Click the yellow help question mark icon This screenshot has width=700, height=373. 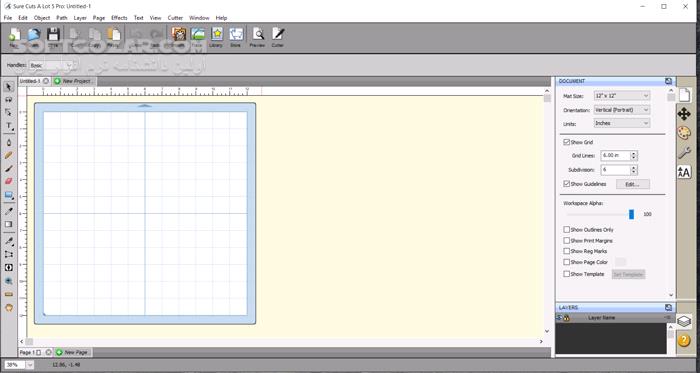684,340
